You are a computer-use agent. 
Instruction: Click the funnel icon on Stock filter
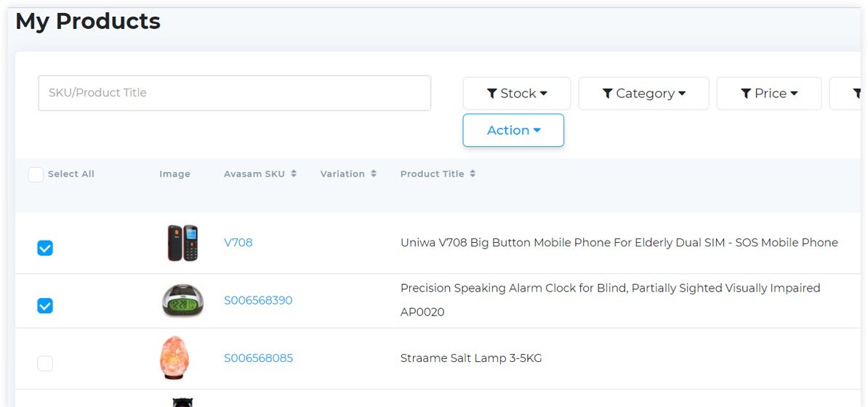click(492, 94)
